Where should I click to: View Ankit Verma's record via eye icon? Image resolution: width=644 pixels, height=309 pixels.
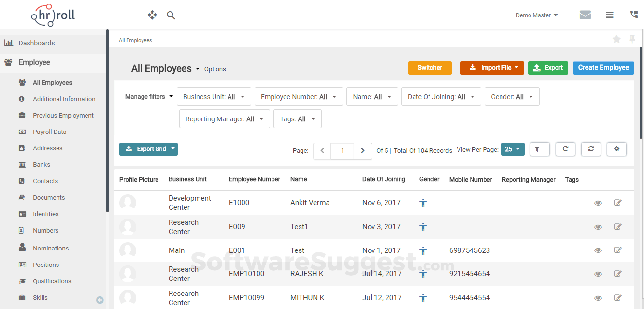coord(598,203)
